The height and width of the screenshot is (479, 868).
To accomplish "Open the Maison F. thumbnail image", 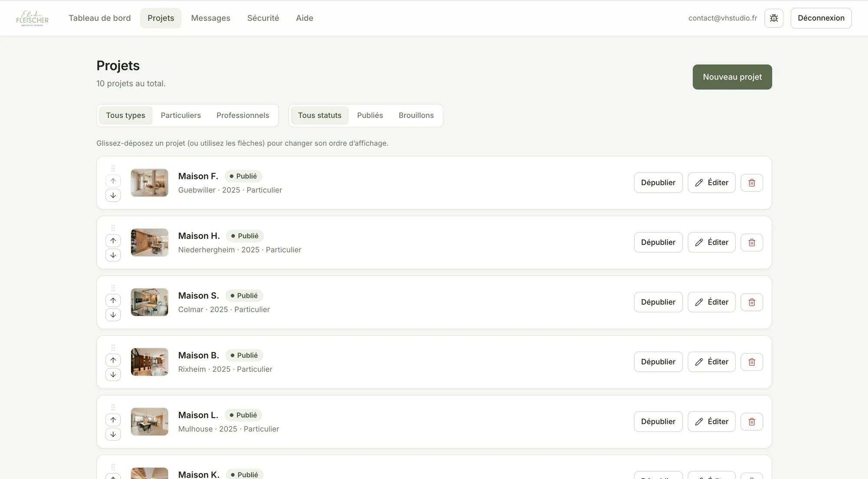I will click(149, 183).
